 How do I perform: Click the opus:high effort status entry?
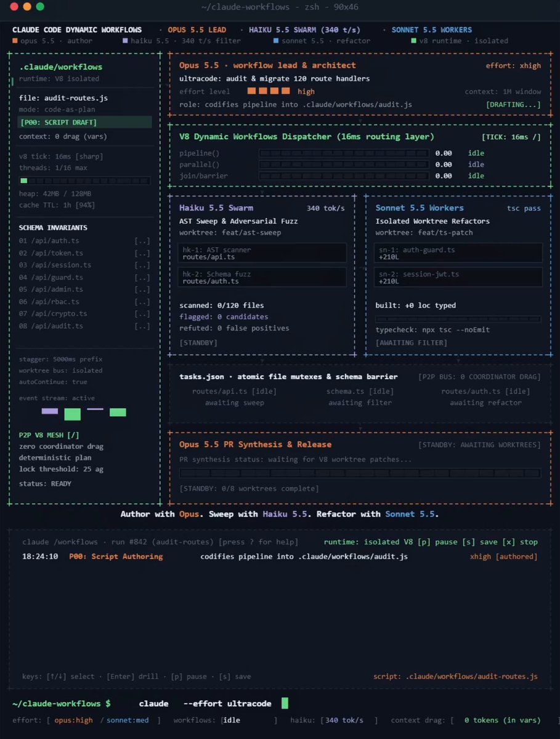click(75, 721)
